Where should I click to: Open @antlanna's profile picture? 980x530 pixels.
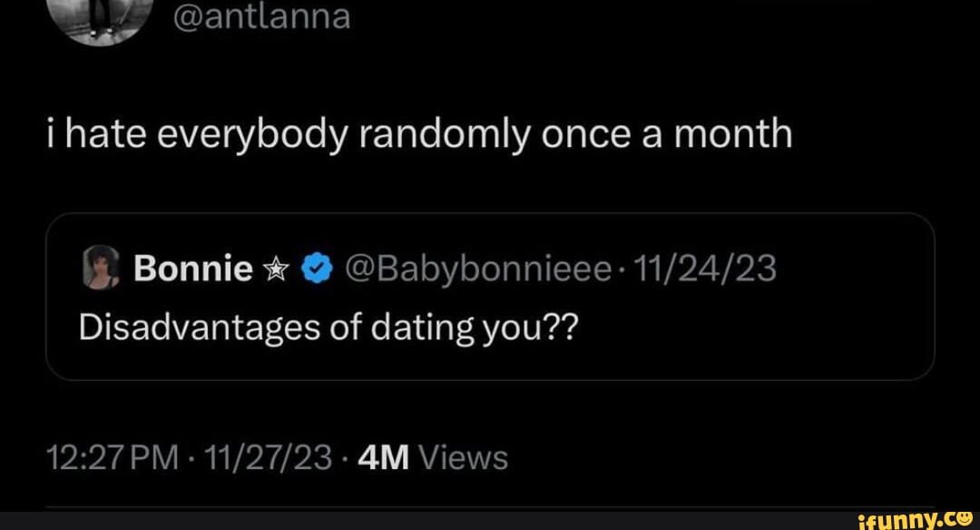[x=100, y=16]
